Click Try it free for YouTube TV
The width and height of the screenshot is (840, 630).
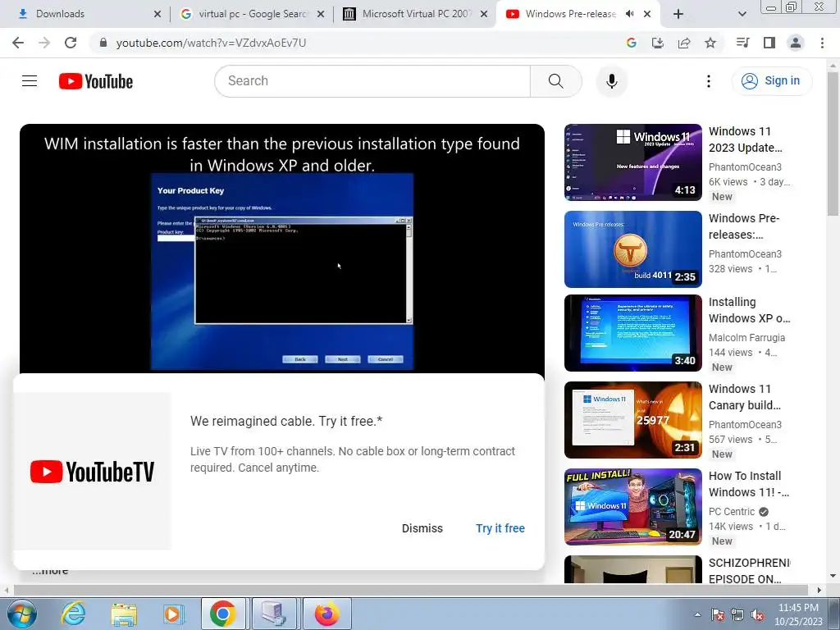click(500, 528)
